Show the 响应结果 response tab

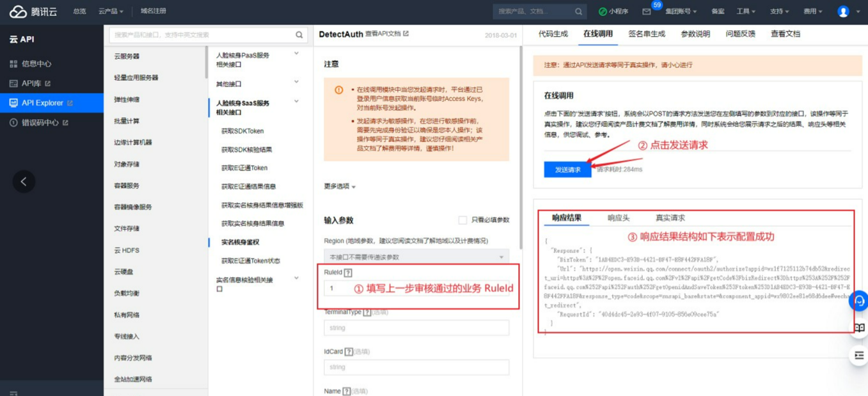tap(567, 218)
